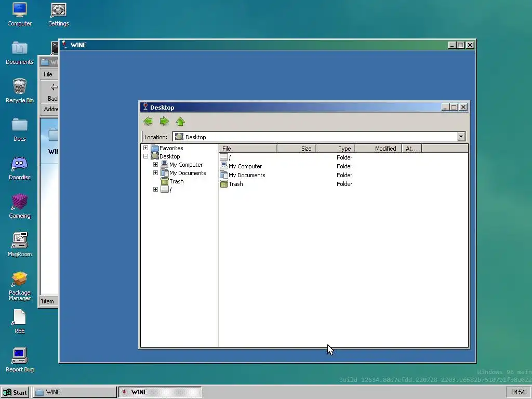Image resolution: width=532 pixels, height=399 pixels.
Task: Select My Documents in the tree pane
Action: point(183,173)
